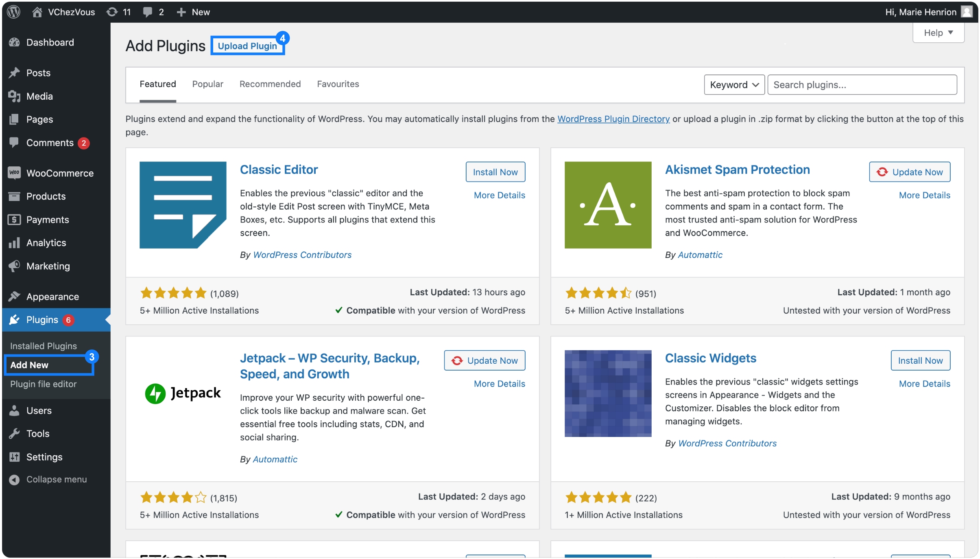This screenshot has width=980, height=559.
Task: Click the Pages icon in sidebar
Action: (x=14, y=119)
